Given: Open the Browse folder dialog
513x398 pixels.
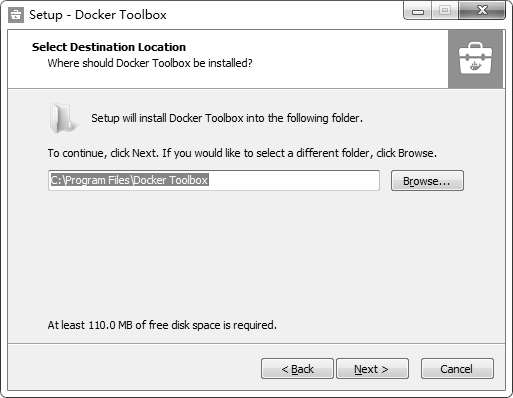Looking at the screenshot, I should point(427,181).
